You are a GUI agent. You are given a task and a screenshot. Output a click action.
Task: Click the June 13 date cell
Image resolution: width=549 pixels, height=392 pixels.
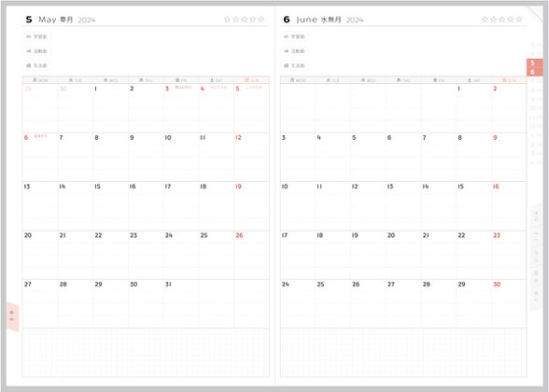[403, 205]
